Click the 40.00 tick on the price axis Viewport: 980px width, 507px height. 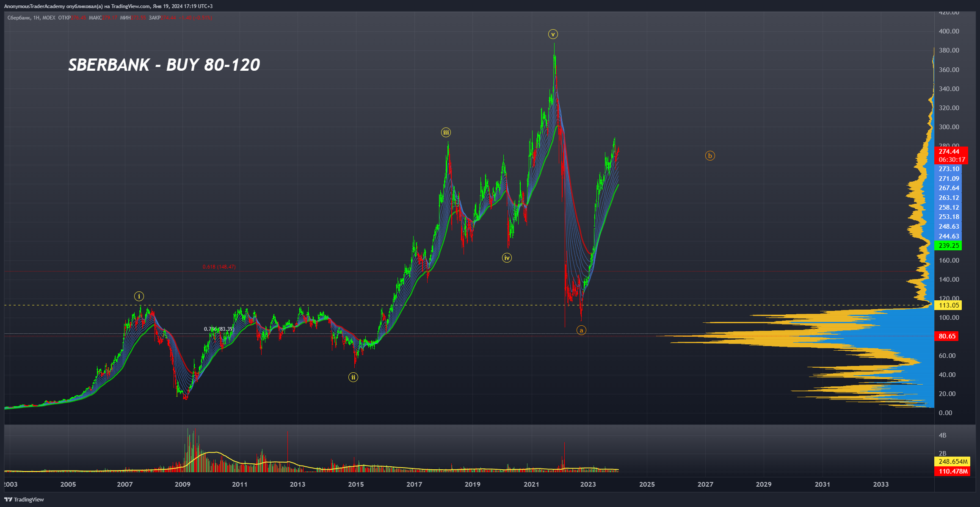[947, 375]
